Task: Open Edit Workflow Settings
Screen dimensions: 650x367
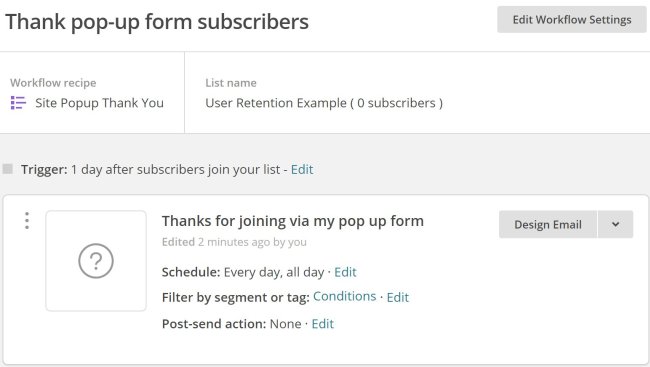Action: pos(572,19)
